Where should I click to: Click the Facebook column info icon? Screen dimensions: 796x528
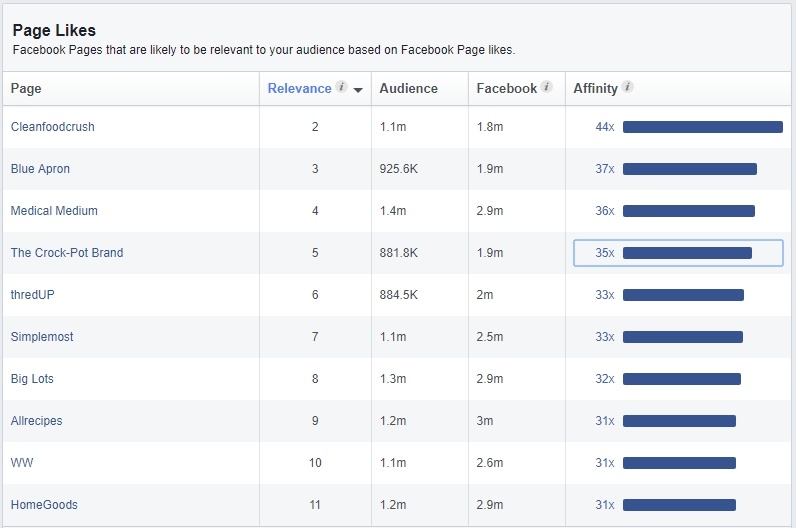tap(546, 87)
